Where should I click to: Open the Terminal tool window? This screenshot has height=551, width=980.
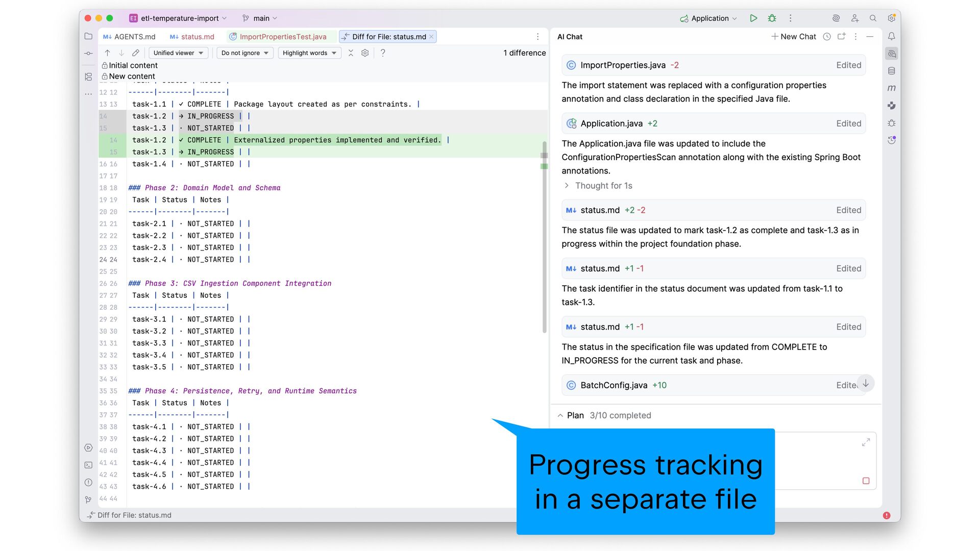click(88, 465)
